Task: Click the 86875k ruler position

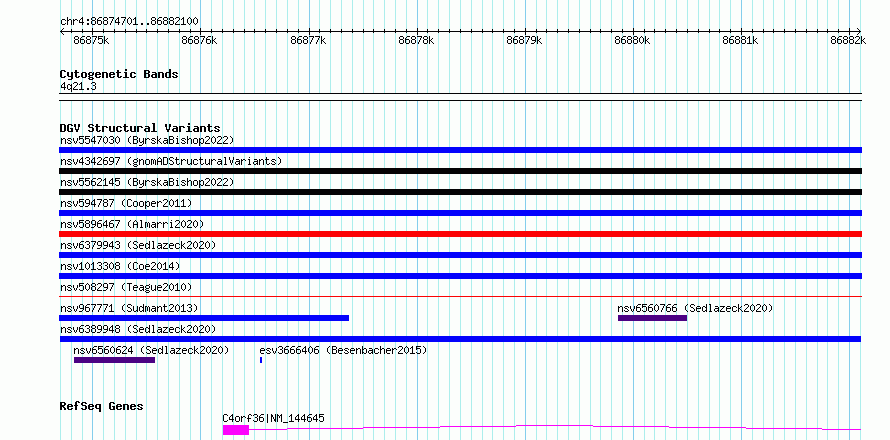Action: (91, 40)
